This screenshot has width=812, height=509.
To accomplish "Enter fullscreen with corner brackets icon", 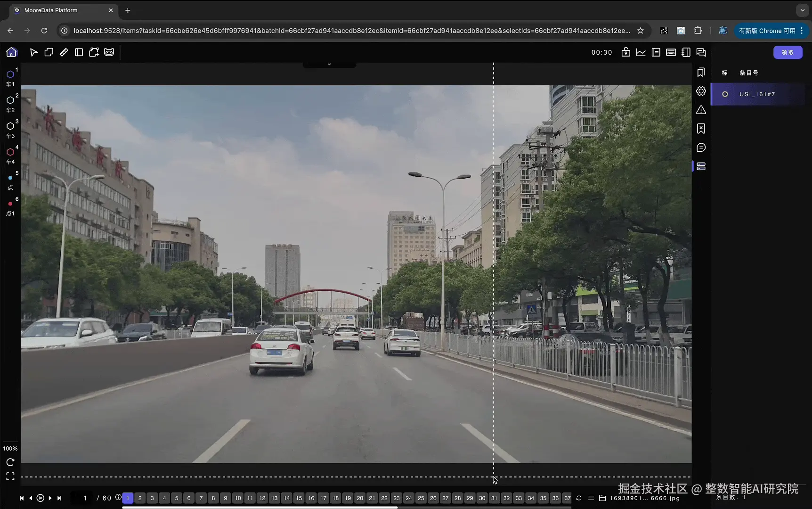I will pos(10,476).
